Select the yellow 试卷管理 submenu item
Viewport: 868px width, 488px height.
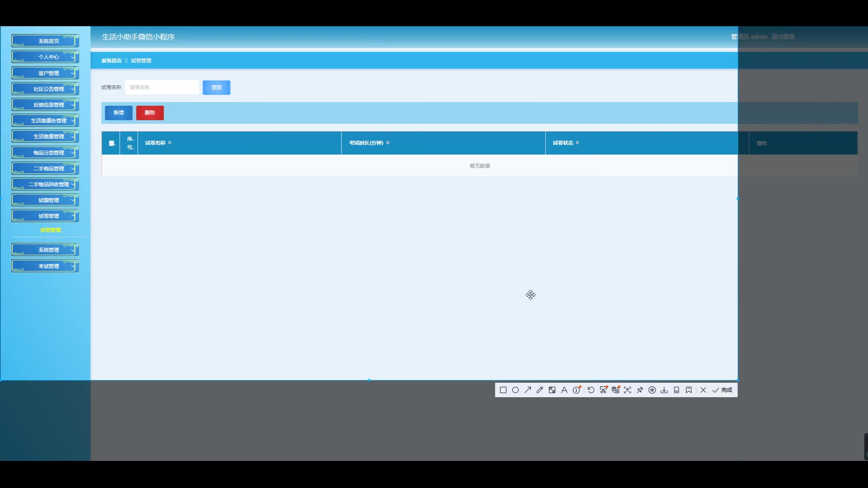tap(50, 230)
